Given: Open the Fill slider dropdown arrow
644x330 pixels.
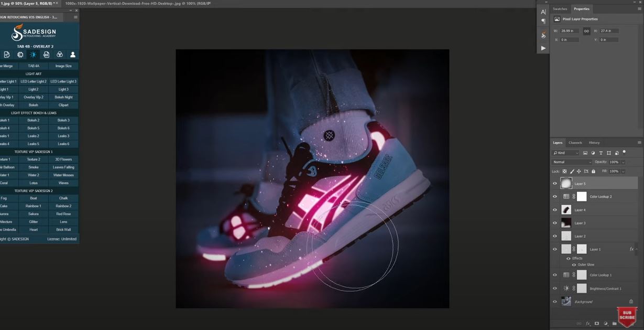Looking at the screenshot, I should pyautogui.click(x=623, y=171).
